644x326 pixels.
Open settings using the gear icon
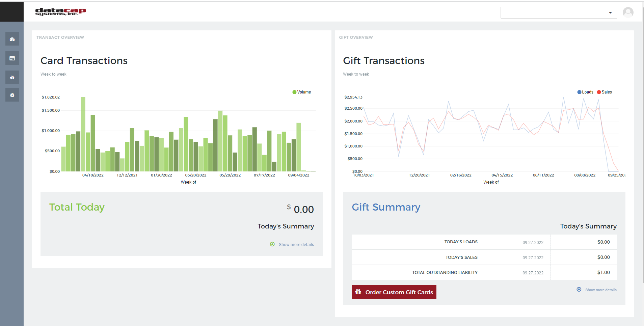[x=12, y=95]
